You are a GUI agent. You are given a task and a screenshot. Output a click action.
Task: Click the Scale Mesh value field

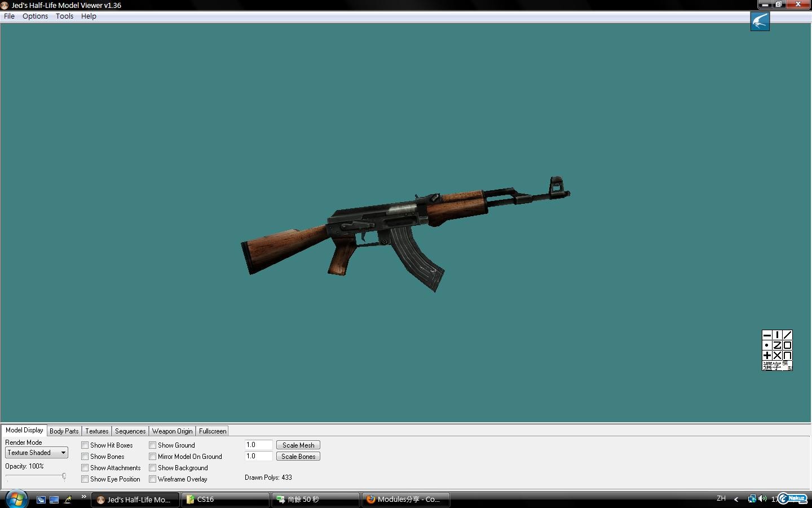tap(259, 445)
